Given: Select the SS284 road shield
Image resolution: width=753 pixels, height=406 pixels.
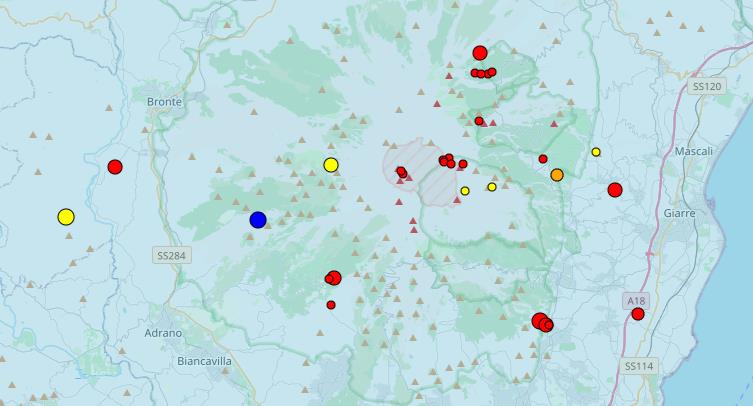Looking at the screenshot, I should click(171, 256).
